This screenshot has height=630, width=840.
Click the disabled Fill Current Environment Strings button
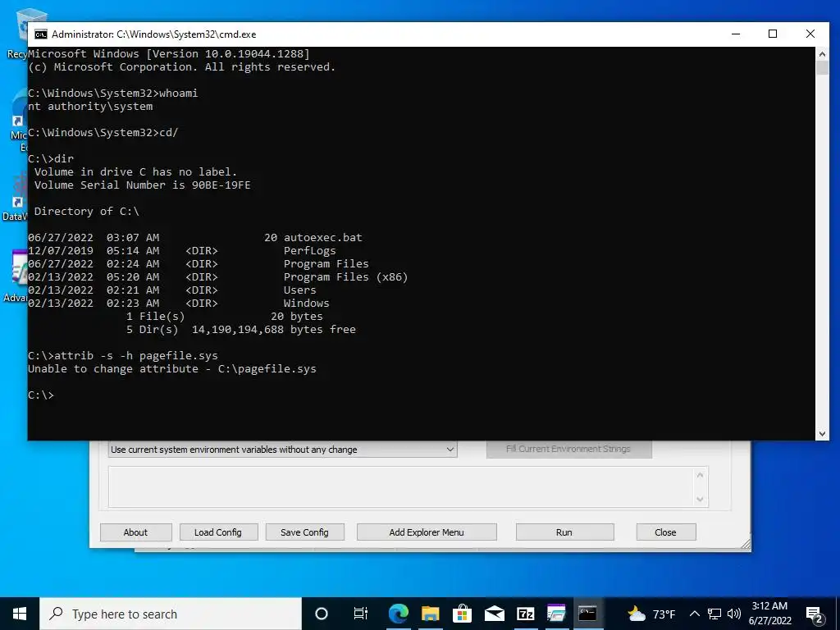tap(568, 449)
